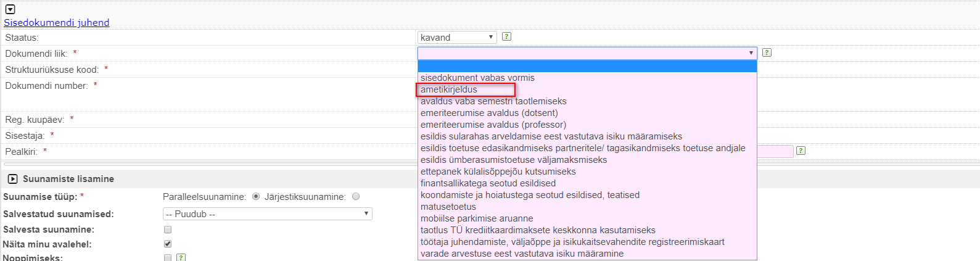The image size is (980, 261).
Task: Click the help icon next to Staatus
Action: coord(506,36)
